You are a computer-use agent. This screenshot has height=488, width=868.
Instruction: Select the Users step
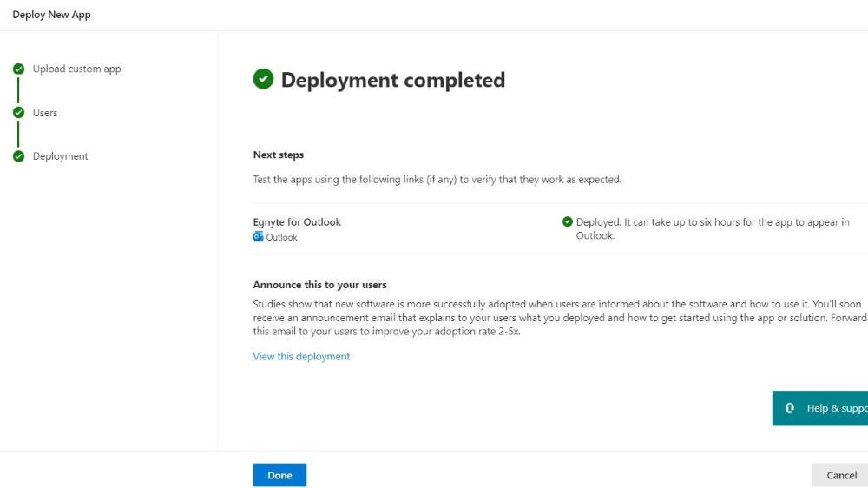pos(45,112)
